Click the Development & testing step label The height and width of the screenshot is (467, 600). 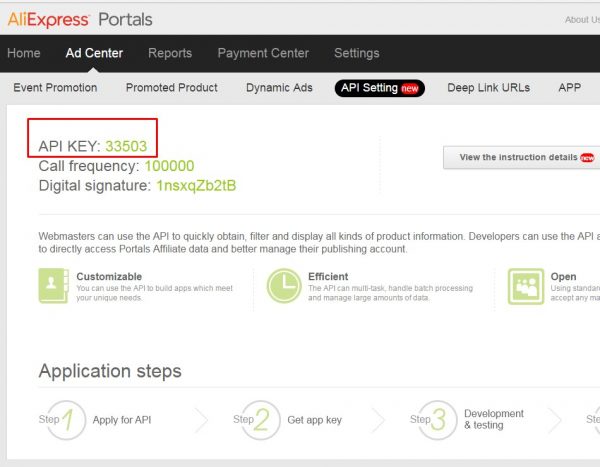(494, 419)
